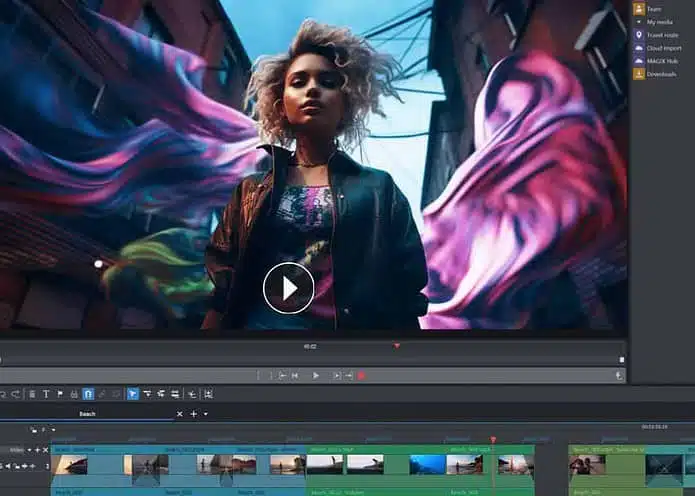
Task: Add a new timeline tab with plus button
Action: click(x=194, y=414)
